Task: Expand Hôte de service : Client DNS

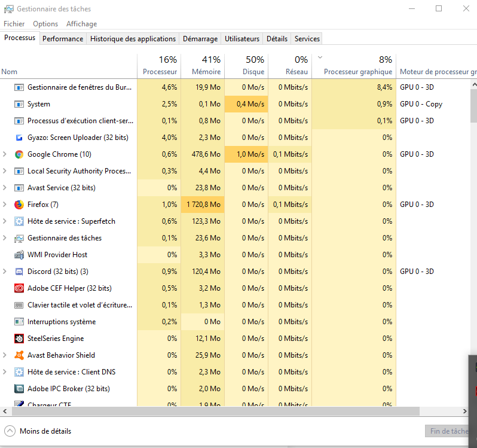Action: pos(5,372)
